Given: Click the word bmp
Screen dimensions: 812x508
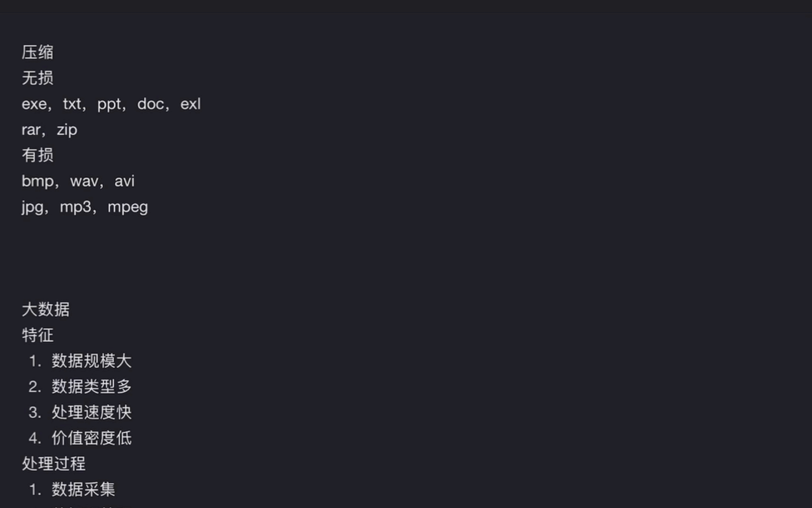Looking at the screenshot, I should pyautogui.click(x=37, y=181).
